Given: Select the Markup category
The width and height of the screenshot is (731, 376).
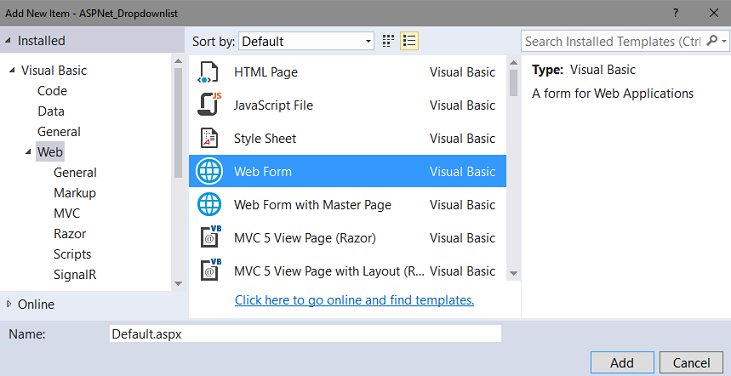Looking at the screenshot, I should coord(75,192).
